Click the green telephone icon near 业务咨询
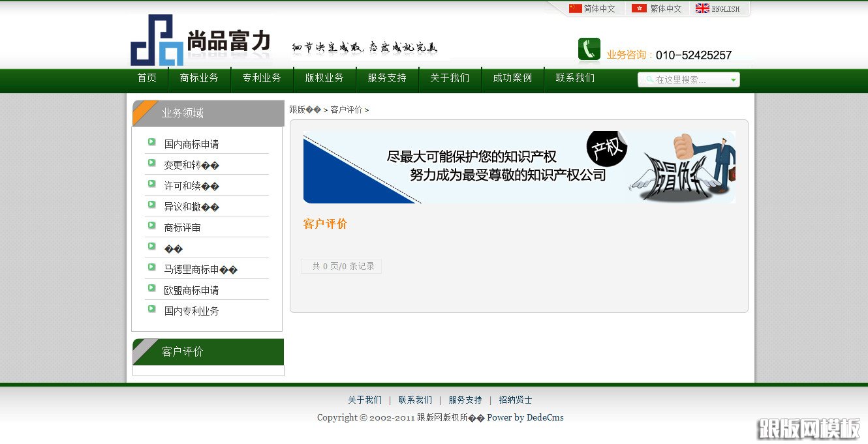This screenshot has width=868, height=444. (x=588, y=48)
